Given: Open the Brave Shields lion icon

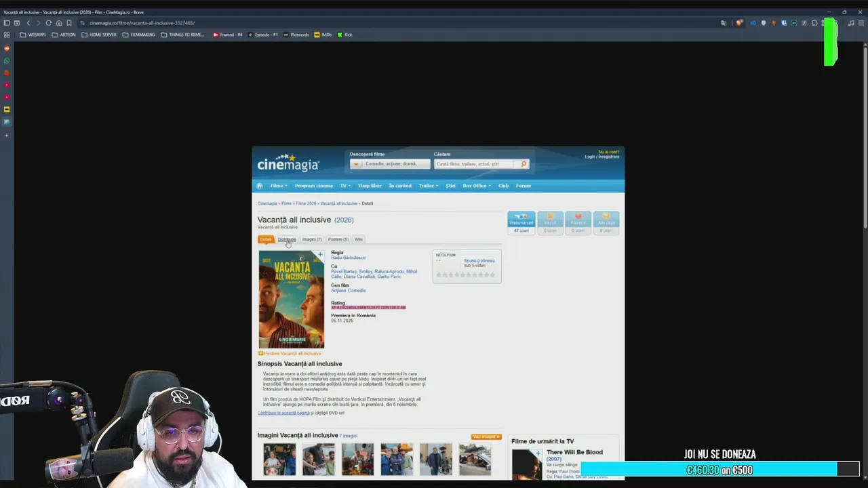Looking at the screenshot, I should coord(739,23).
